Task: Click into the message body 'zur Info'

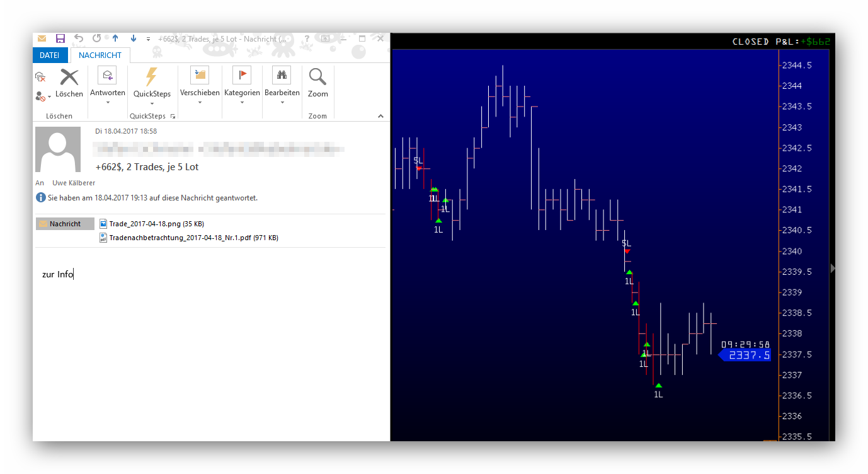Action: (57, 274)
